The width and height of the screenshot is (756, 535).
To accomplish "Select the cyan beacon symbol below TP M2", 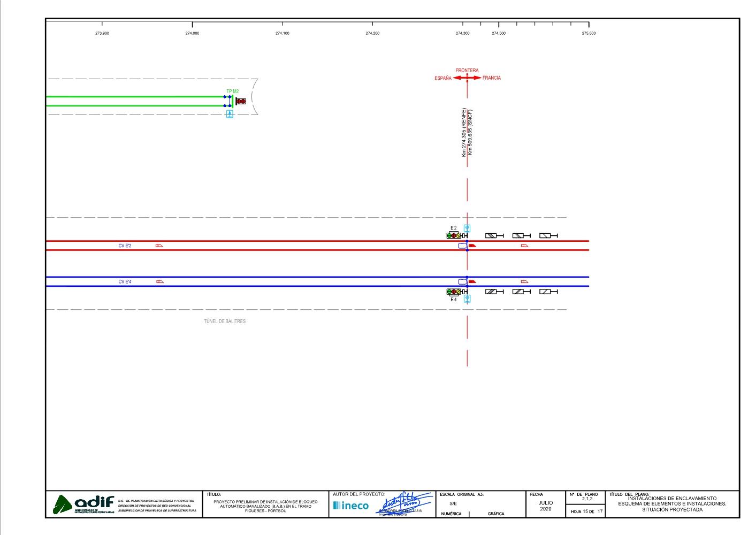I will point(230,114).
